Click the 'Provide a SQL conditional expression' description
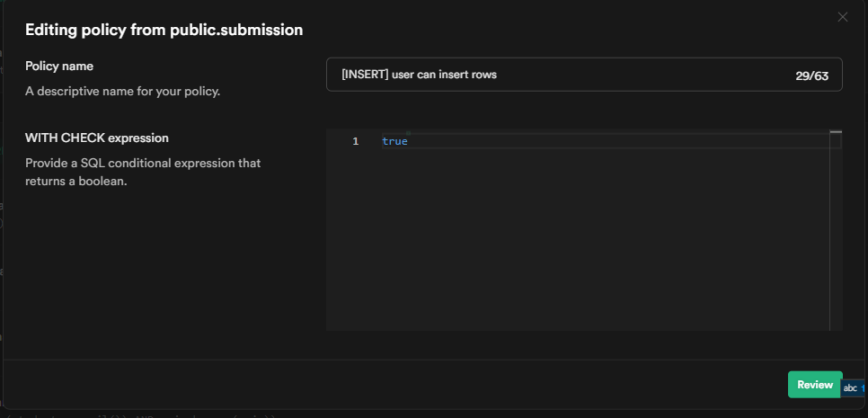The image size is (868, 418). click(143, 173)
